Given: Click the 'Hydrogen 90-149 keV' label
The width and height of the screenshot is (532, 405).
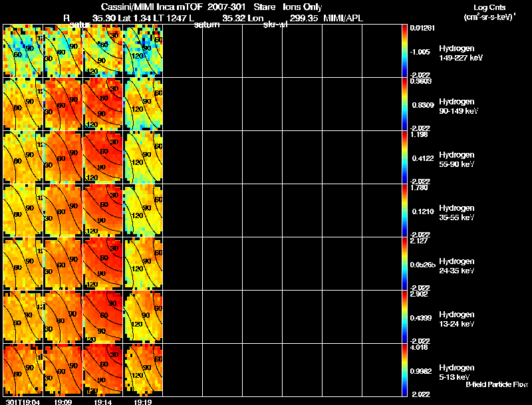Looking at the screenshot, I should coord(458,106).
